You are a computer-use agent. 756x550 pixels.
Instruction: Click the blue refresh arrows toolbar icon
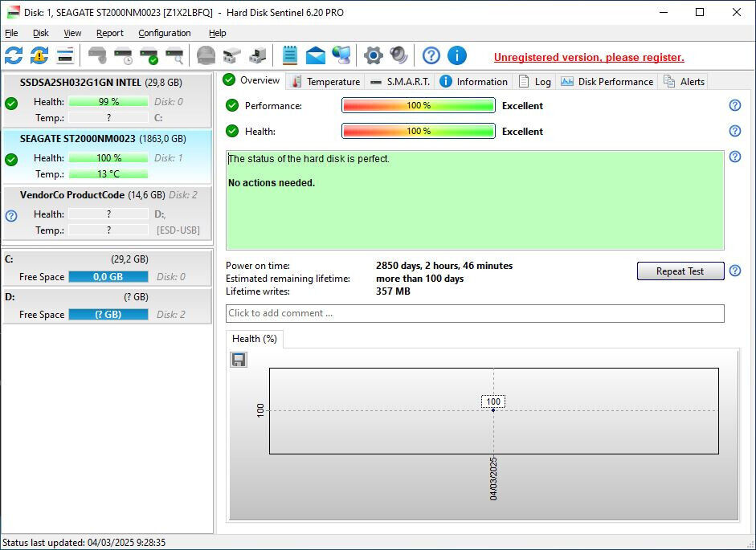14,55
